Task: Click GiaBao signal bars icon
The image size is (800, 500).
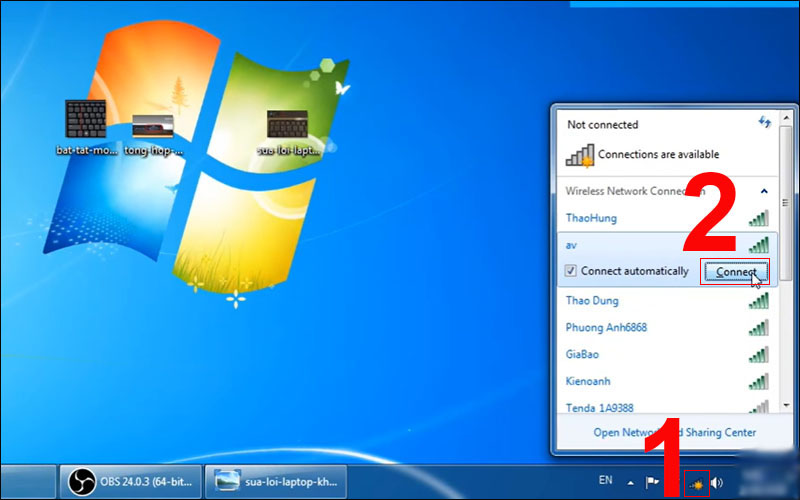Action: point(759,355)
